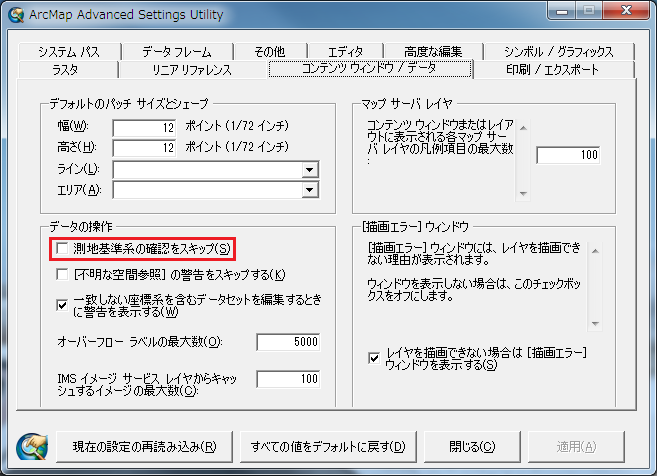Click the 幅(W) input field
The image size is (657, 476).
tap(144, 127)
